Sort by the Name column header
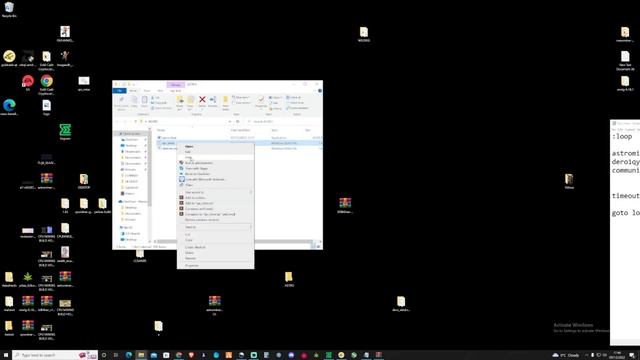Screen dimensions: 640x360 pyautogui.click(x=161, y=130)
